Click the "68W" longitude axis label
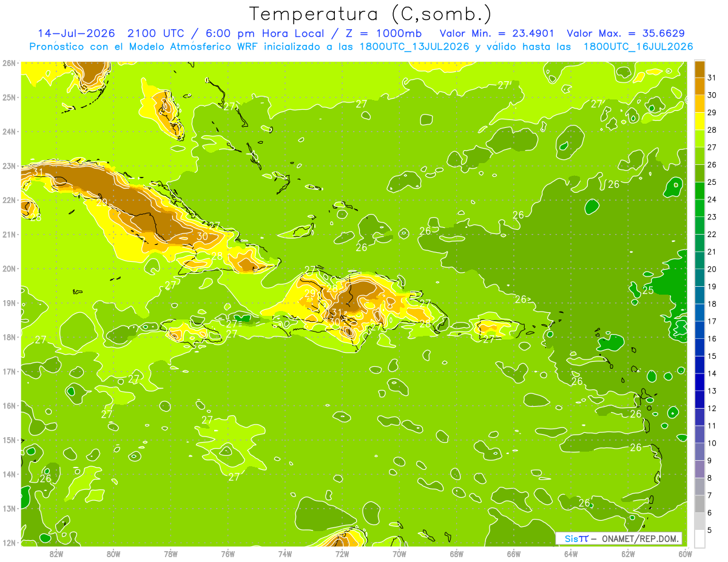Viewport: 728px width, 562px height. tap(456, 554)
